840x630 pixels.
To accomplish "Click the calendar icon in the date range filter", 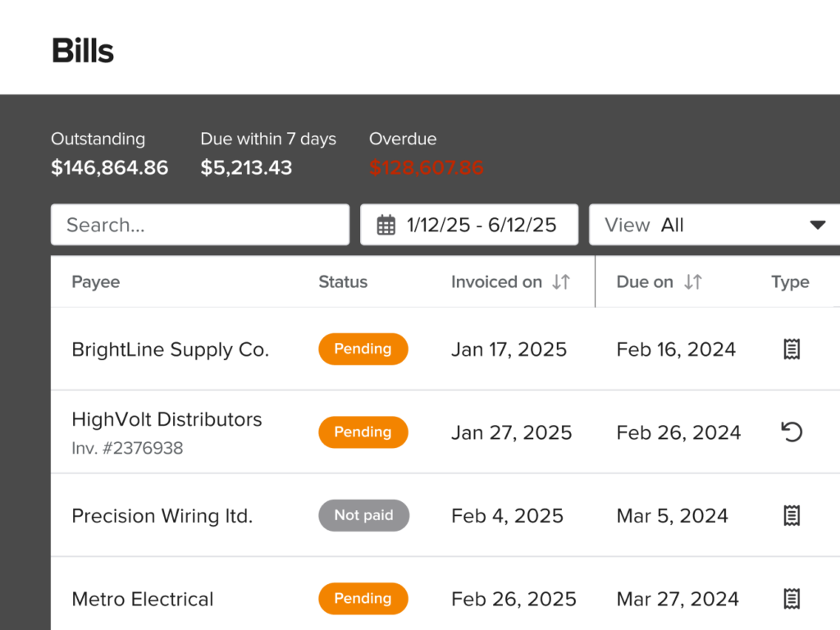I will 386,224.
